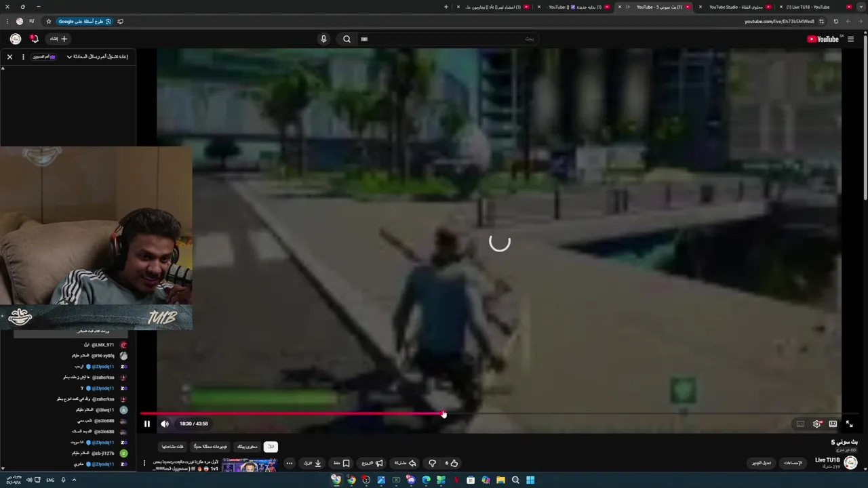Click the top chat viewers badge in chat header
This screenshot has height=488, width=868.
point(44,57)
